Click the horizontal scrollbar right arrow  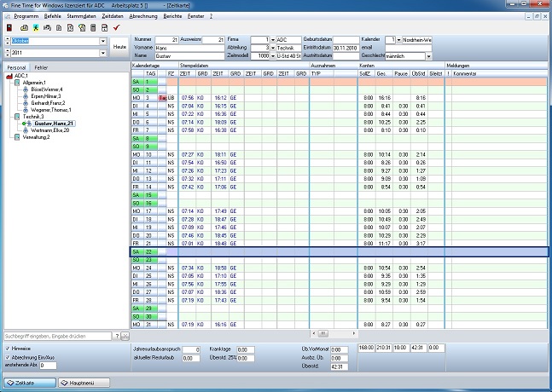[x=354, y=333]
